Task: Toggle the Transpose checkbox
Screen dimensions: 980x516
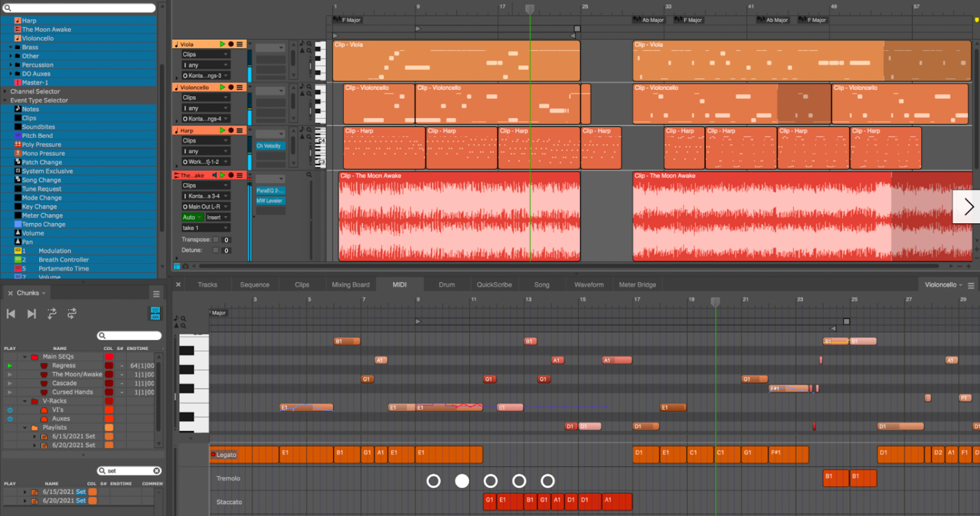Action: click(x=216, y=240)
